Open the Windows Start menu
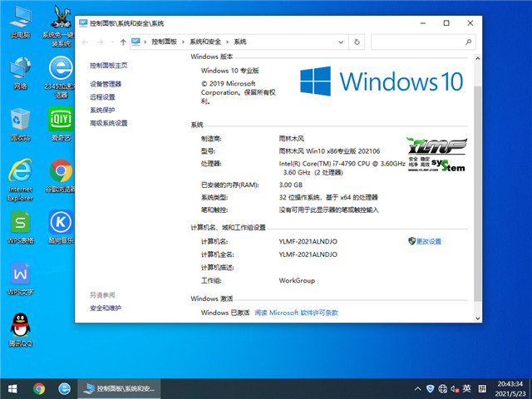Image resolution: width=532 pixels, height=399 pixels. click(12, 388)
